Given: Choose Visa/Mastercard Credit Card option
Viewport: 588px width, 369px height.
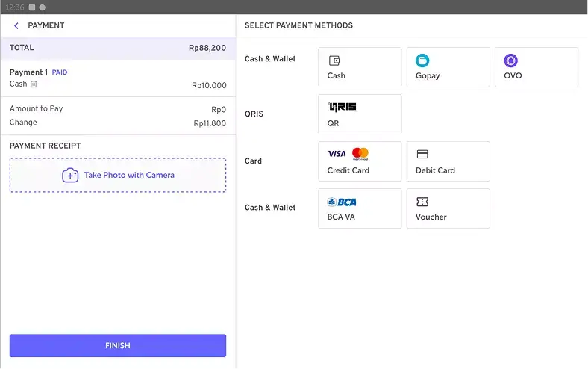Looking at the screenshot, I should [x=360, y=161].
